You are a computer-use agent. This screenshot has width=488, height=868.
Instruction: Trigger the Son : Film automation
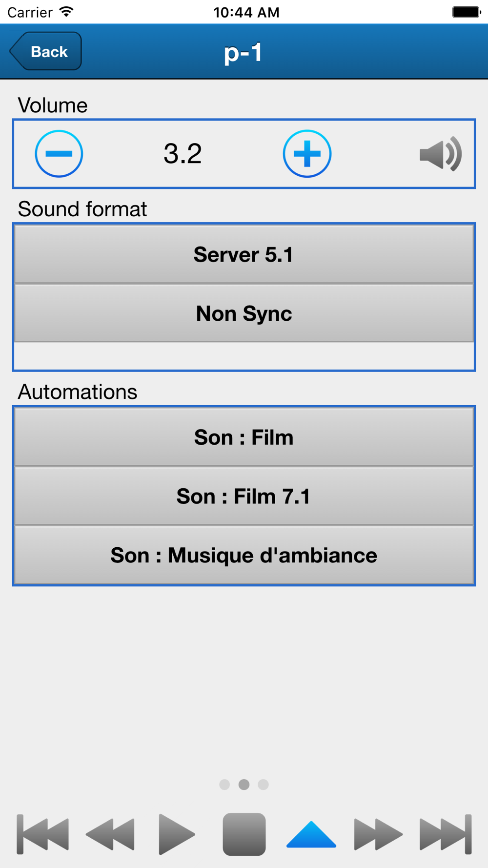pyautogui.click(x=244, y=437)
